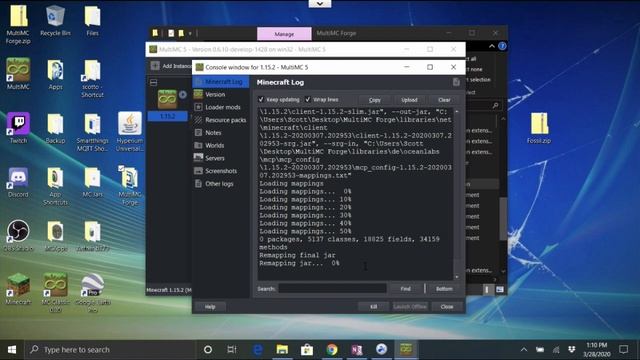Open OneNote from the taskbar
This screenshot has height=360, width=640.
point(357,349)
